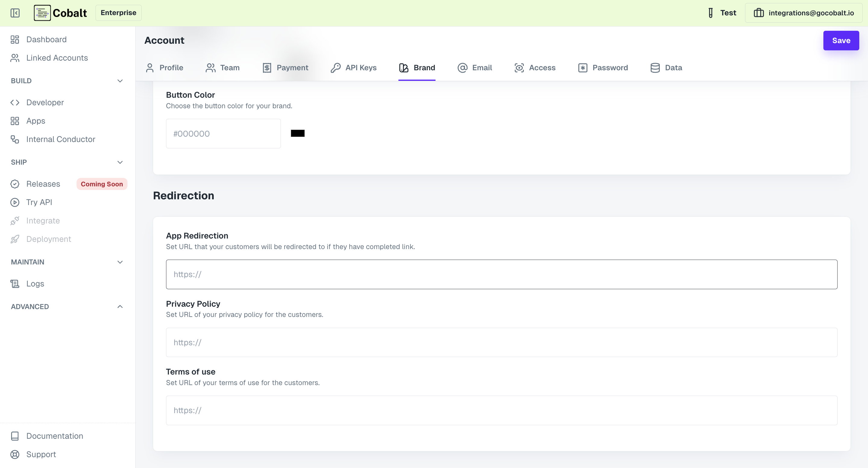Switch to the Email tab
The image size is (868, 468).
475,68
